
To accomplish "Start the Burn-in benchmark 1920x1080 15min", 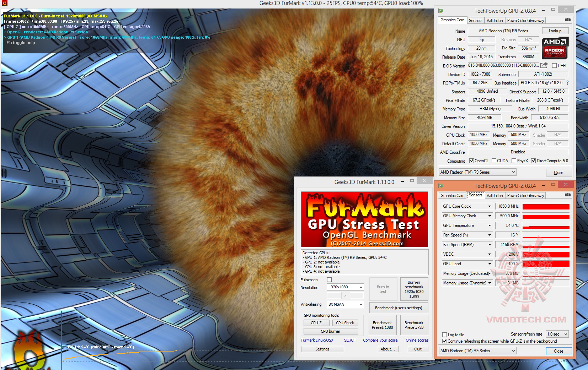I will 414,289.
